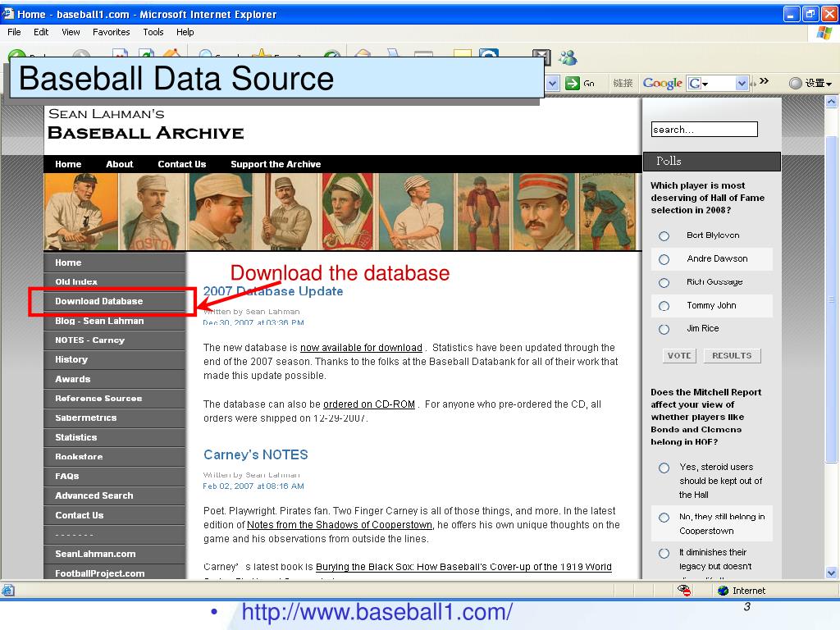
Task: Select the Andre Dawson radio button
Action: pos(664,259)
